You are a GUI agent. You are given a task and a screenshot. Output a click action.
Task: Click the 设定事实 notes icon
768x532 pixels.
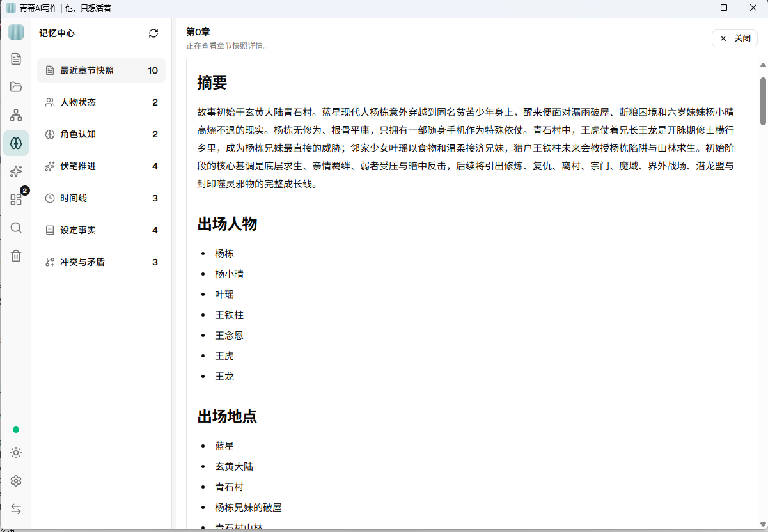click(50, 230)
